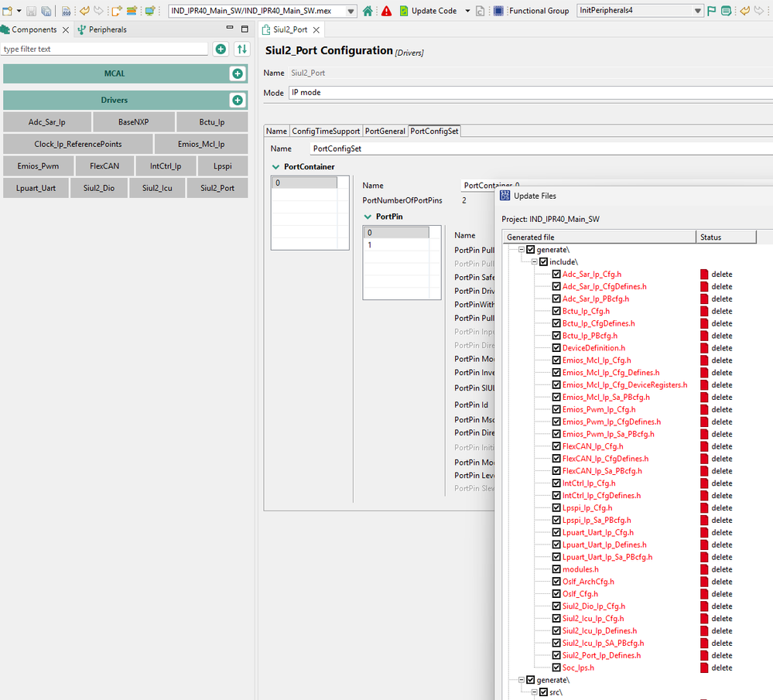Viewport: 773px width, 700px height.
Task: Open the configuration file path dropdown
Action: point(351,11)
